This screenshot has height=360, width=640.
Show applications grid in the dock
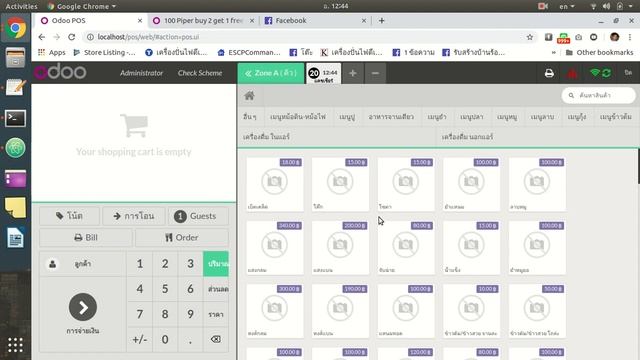pyautogui.click(x=16, y=345)
